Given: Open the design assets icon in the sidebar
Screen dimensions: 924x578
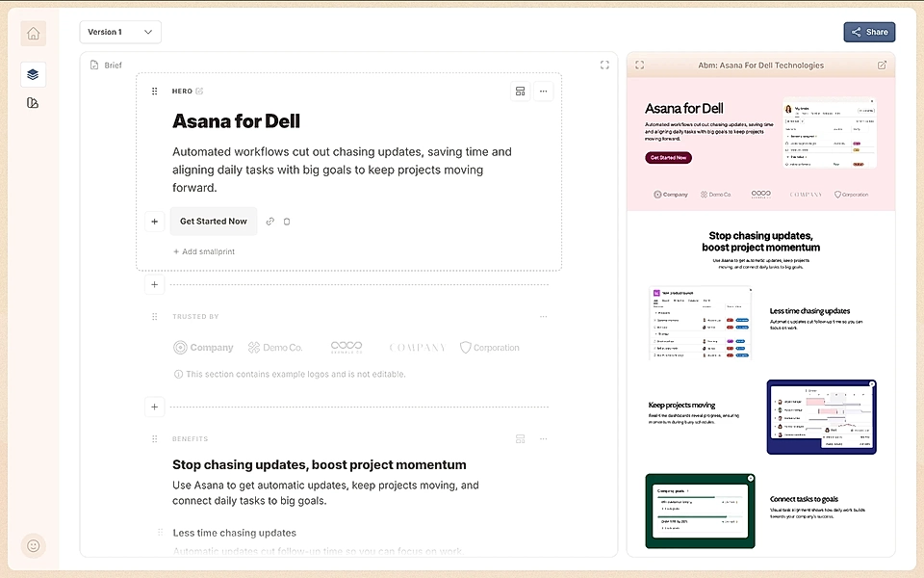Looking at the screenshot, I should [x=33, y=102].
